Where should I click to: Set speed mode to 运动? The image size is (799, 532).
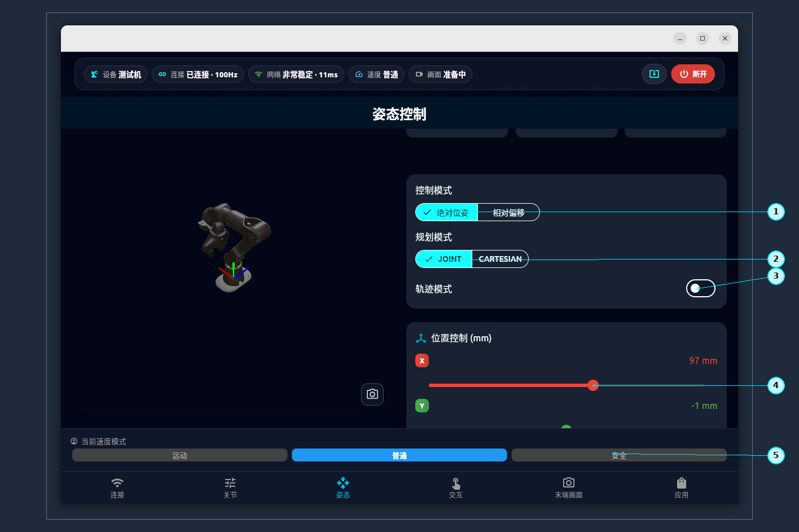pyautogui.click(x=180, y=455)
